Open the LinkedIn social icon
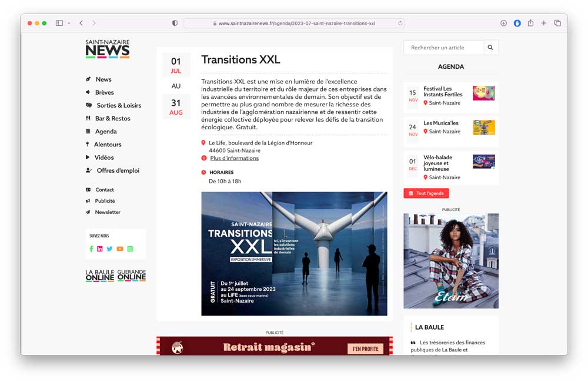 pos(100,249)
